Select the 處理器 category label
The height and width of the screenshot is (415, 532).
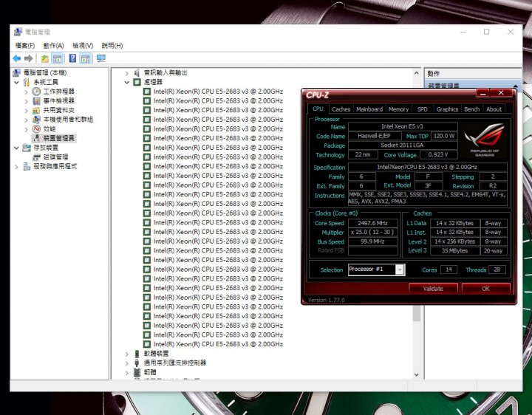153,82
